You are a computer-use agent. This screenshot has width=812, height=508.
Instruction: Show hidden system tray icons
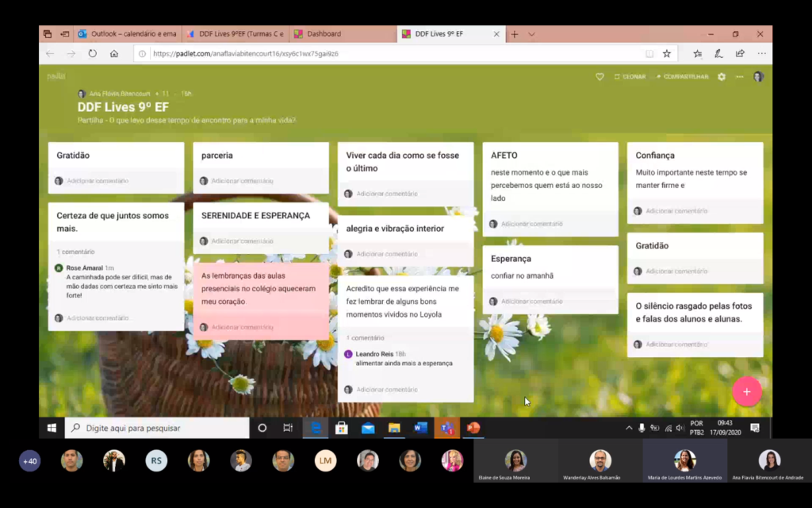coord(629,428)
